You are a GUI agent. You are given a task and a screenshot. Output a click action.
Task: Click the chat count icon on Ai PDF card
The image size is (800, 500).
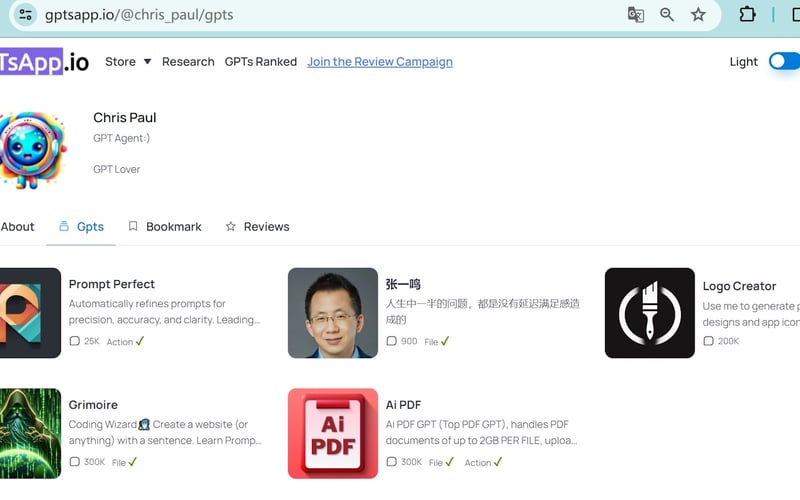click(x=391, y=462)
